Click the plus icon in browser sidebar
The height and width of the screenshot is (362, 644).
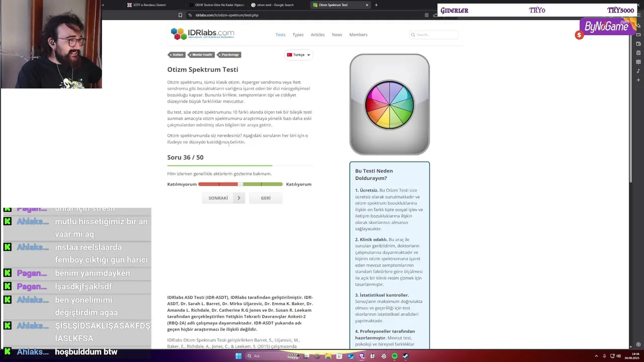point(638,80)
